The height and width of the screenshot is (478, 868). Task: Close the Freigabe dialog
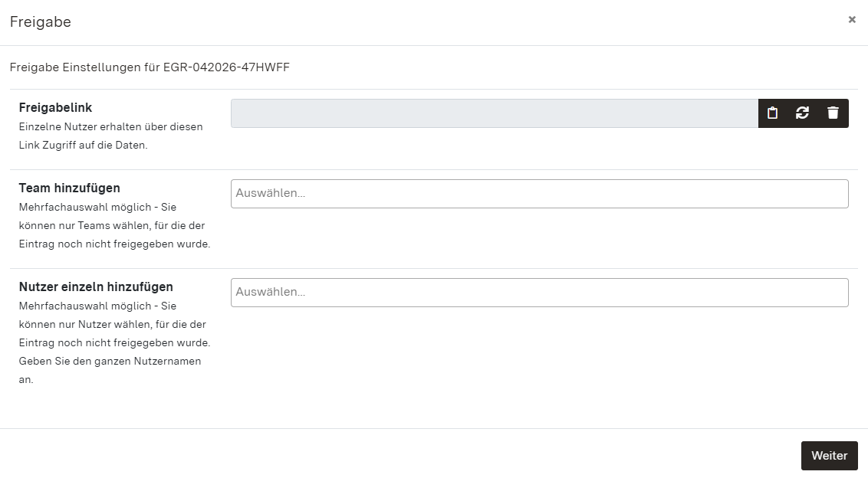click(x=852, y=20)
